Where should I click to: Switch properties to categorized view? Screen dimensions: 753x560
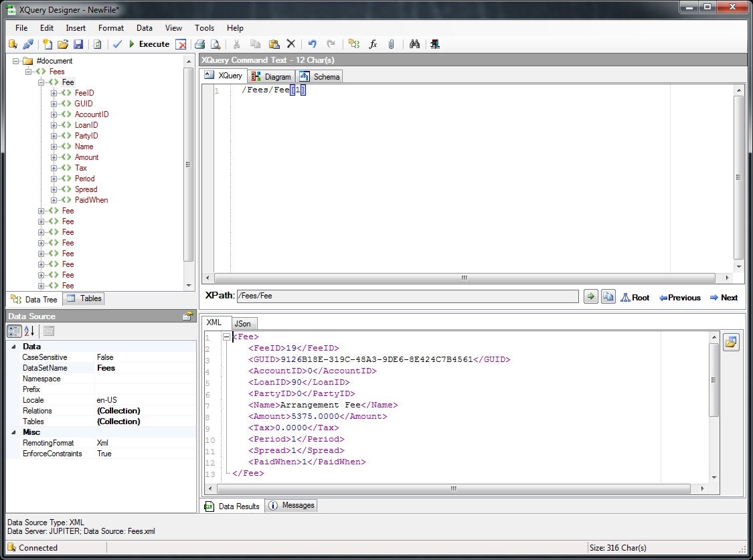click(13, 331)
